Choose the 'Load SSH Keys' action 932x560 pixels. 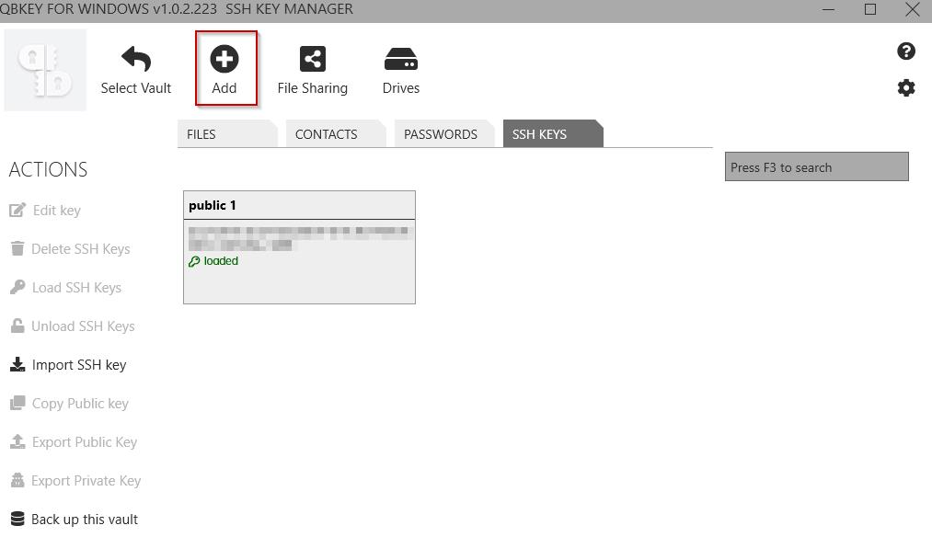[x=76, y=288]
